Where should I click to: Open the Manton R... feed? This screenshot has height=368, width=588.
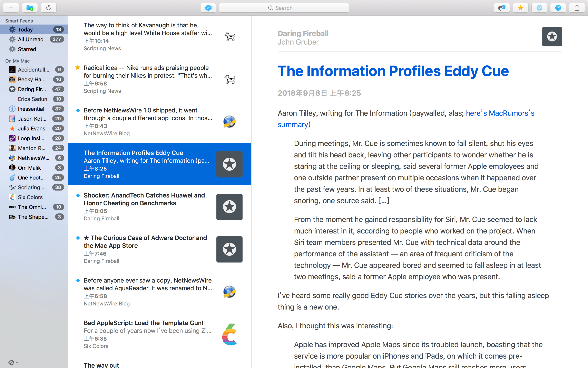(x=34, y=148)
